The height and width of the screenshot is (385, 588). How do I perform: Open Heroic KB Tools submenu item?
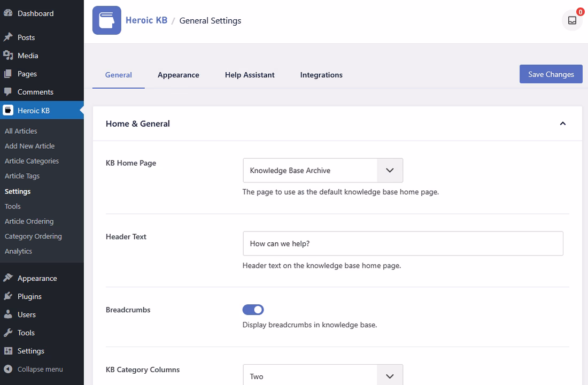click(x=13, y=206)
